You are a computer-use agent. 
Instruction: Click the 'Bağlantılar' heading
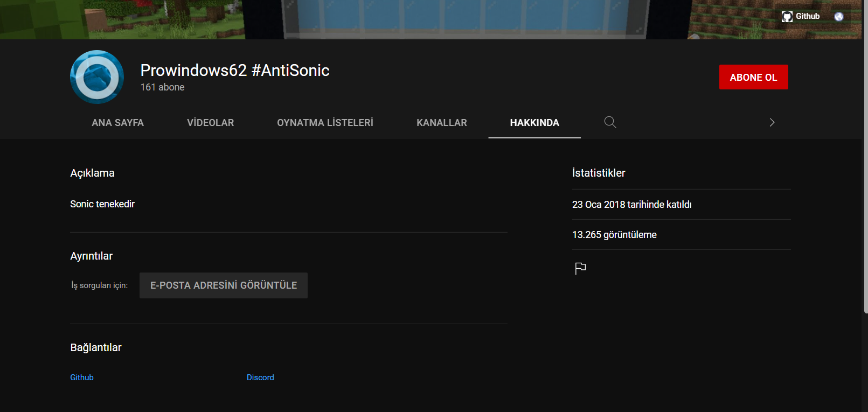96,347
